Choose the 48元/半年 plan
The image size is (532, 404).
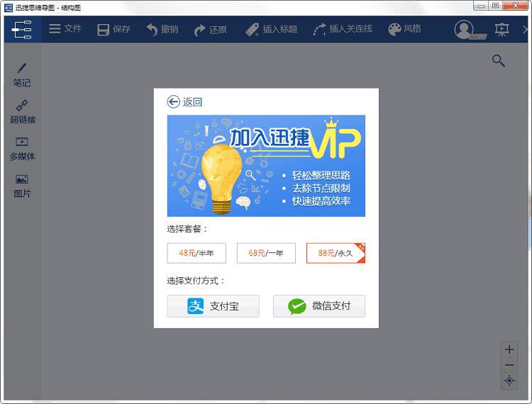click(196, 253)
